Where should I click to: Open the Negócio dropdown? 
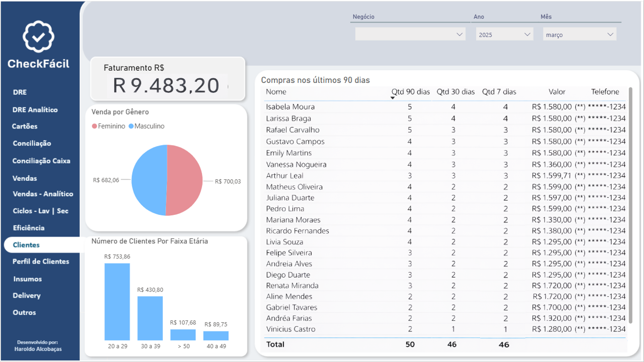tap(410, 35)
